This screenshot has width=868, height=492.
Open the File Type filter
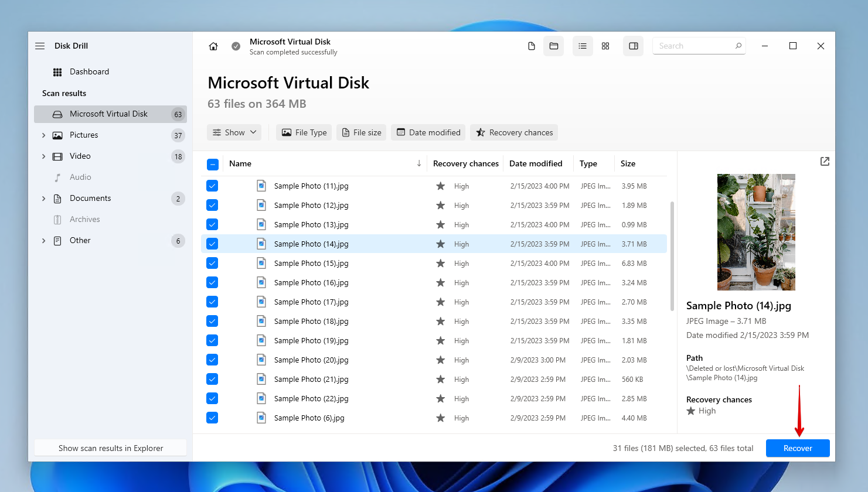click(x=304, y=132)
